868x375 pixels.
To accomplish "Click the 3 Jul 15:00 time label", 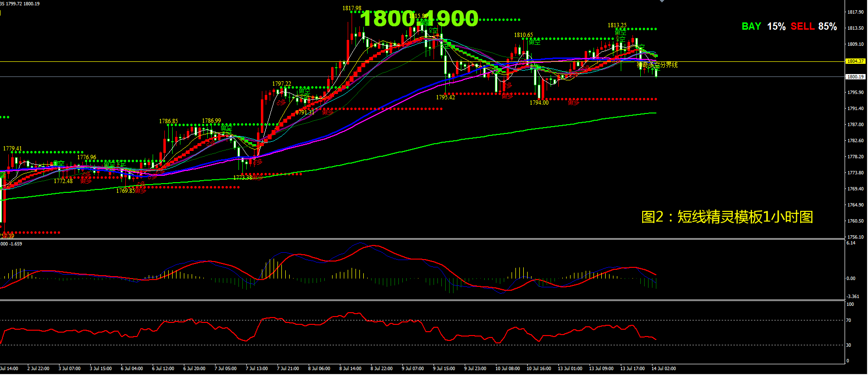I will (x=100, y=369).
